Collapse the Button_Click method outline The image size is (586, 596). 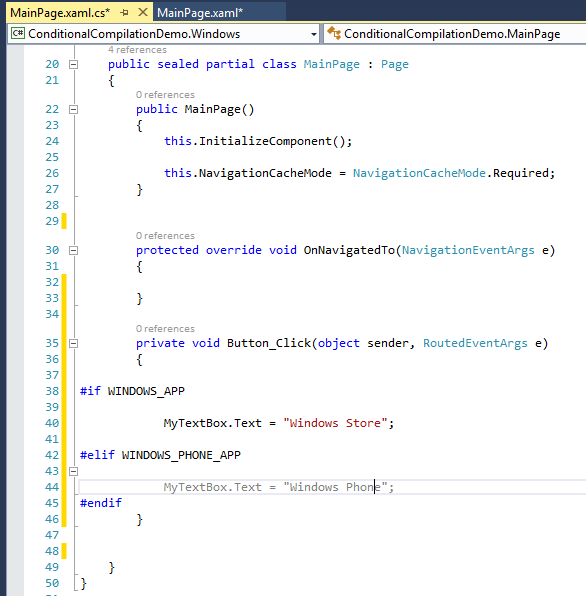(x=73, y=344)
